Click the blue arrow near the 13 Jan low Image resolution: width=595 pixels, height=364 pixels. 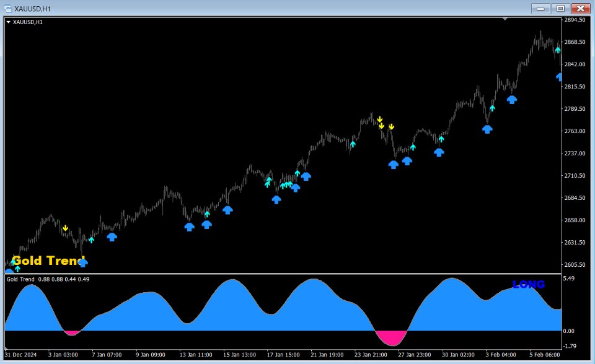[x=190, y=227]
